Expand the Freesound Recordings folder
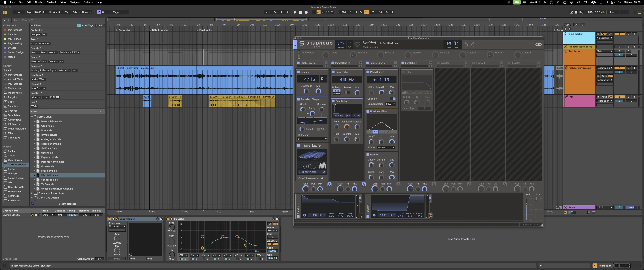Screen dimensions: 644x270 32,193
